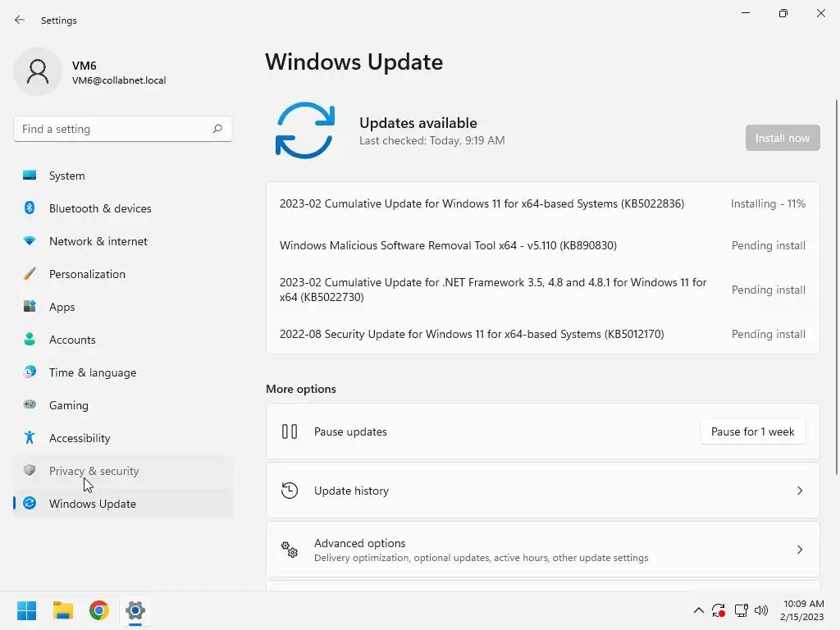The height and width of the screenshot is (630, 840).
Task: Click the volume speaker icon in system tray
Action: (x=760, y=610)
